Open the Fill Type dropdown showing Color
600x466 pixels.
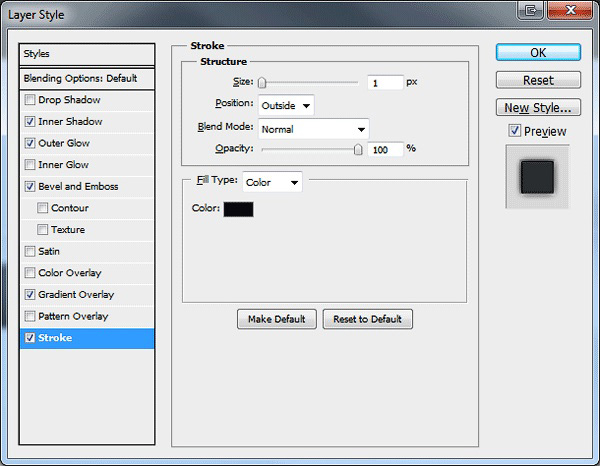[x=272, y=182]
